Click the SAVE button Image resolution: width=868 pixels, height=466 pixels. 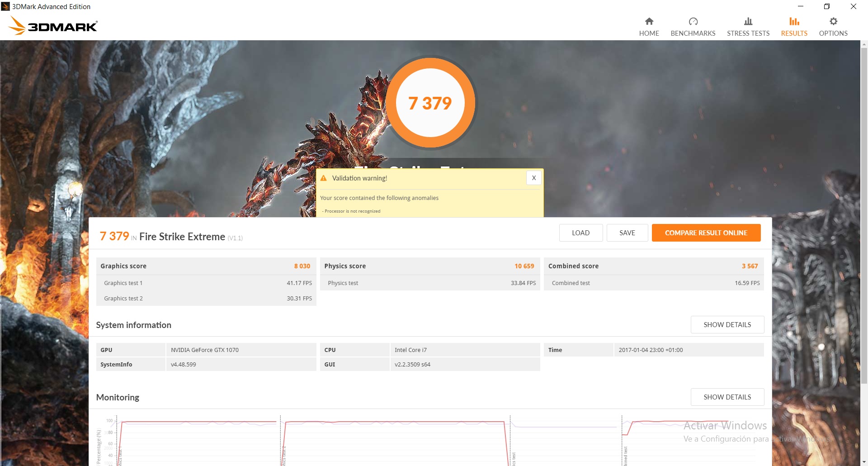click(x=627, y=233)
